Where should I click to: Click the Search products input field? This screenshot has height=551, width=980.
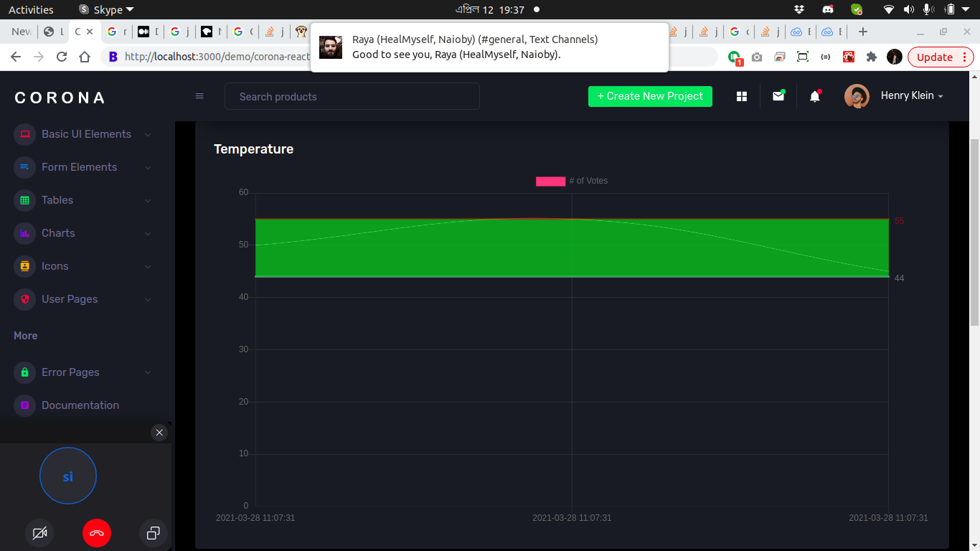pos(352,96)
